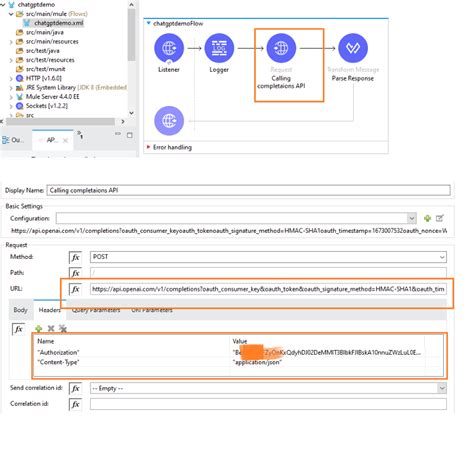Select the faded response listener icon
Image resolution: width=474 pixels, height=462 pixels.
[x=169, y=121]
